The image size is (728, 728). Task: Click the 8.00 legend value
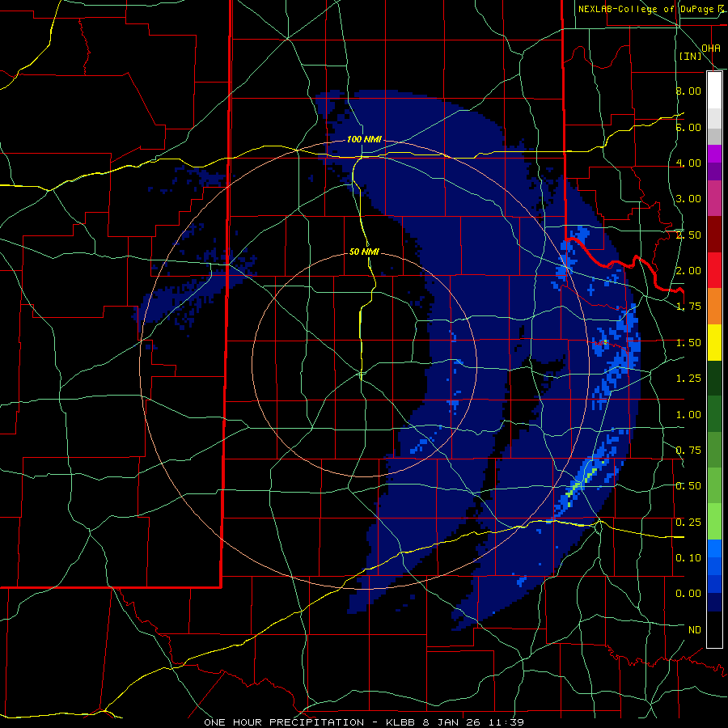(688, 91)
